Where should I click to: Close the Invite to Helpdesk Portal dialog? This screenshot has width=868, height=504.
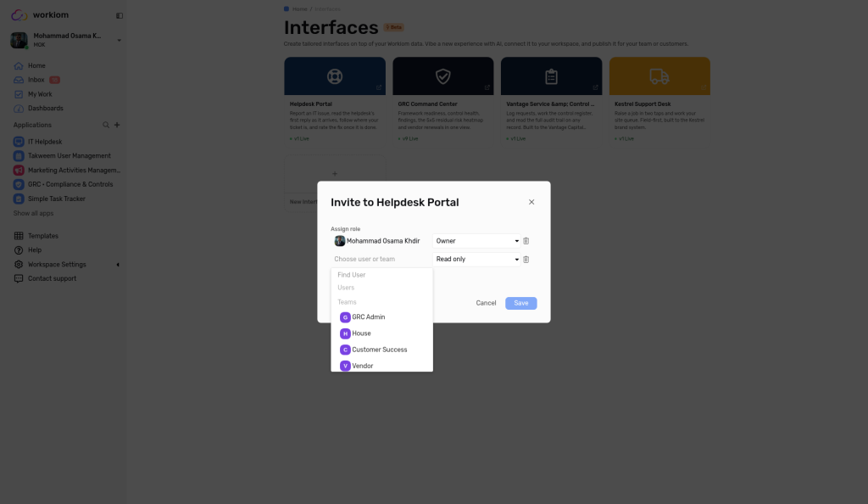531,202
